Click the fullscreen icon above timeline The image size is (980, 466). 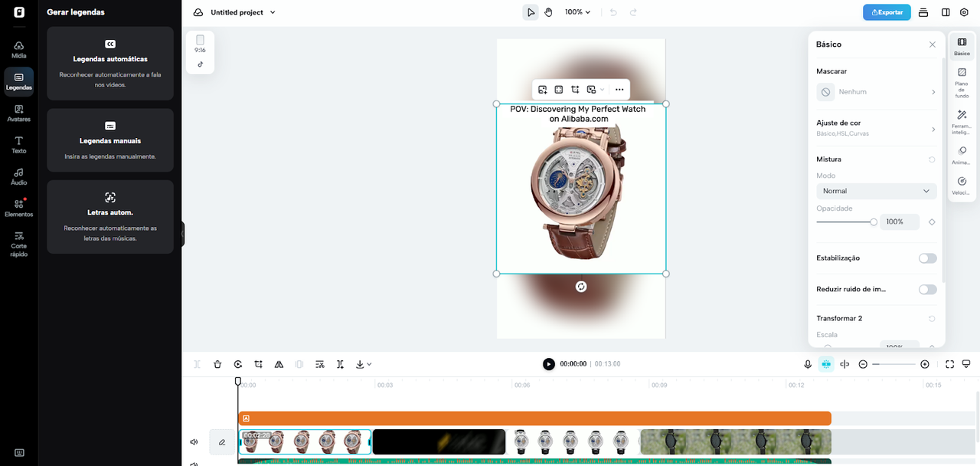tap(949, 365)
